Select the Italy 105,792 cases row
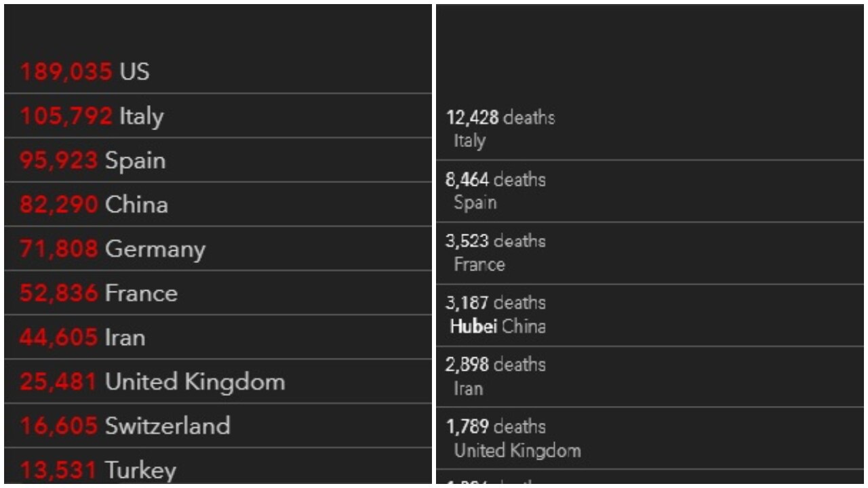The width and height of the screenshot is (868, 488). point(218,116)
